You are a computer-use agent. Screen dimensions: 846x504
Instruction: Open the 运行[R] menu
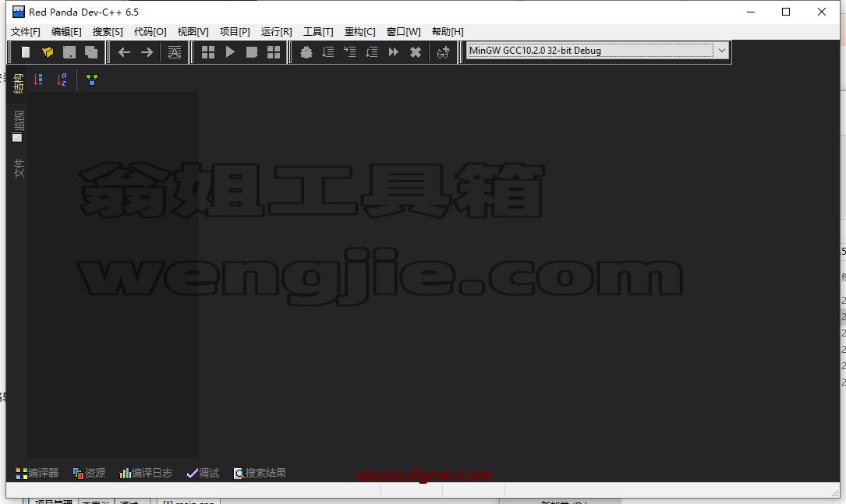click(x=276, y=32)
